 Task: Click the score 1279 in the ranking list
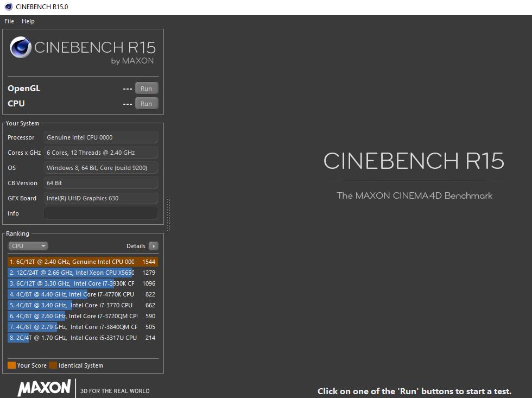coord(149,273)
